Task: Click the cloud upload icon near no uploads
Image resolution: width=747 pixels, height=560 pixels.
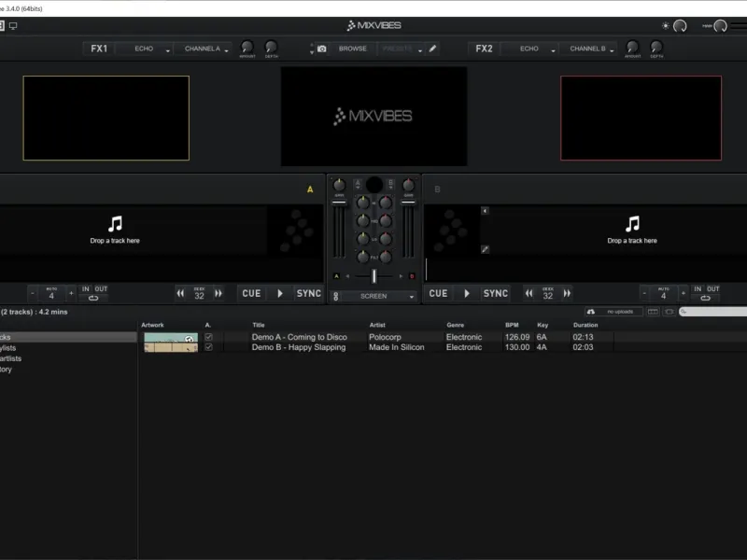Action: (x=591, y=312)
